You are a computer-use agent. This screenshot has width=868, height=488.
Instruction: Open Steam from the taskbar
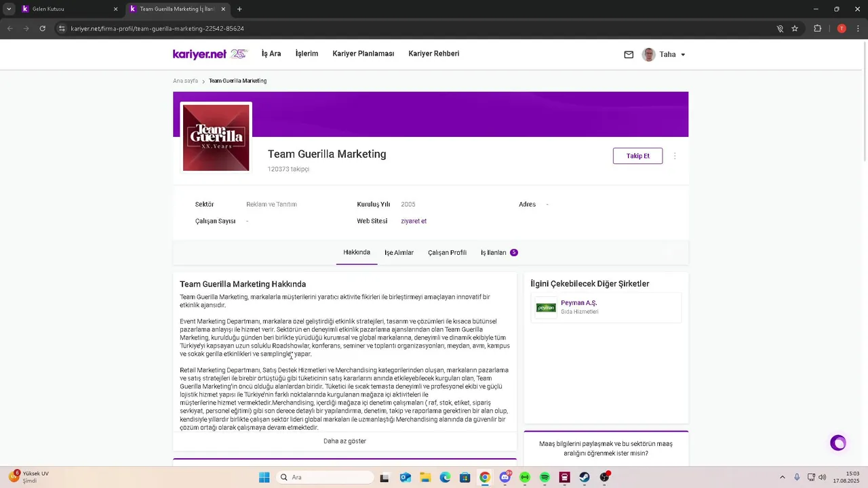(x=584, y=477)
